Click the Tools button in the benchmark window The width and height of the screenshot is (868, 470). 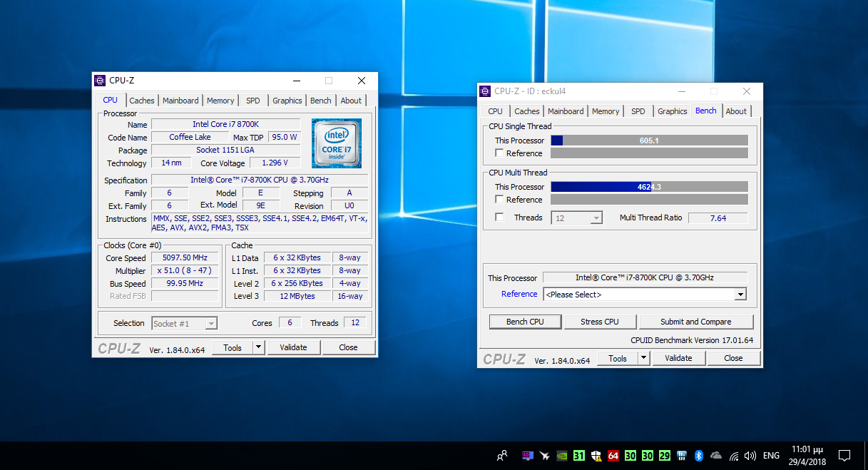(x=618, y=358)
